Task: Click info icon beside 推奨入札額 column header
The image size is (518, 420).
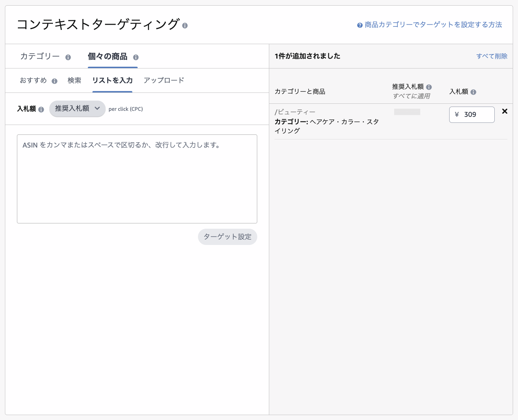Action: tap(429, 87)
